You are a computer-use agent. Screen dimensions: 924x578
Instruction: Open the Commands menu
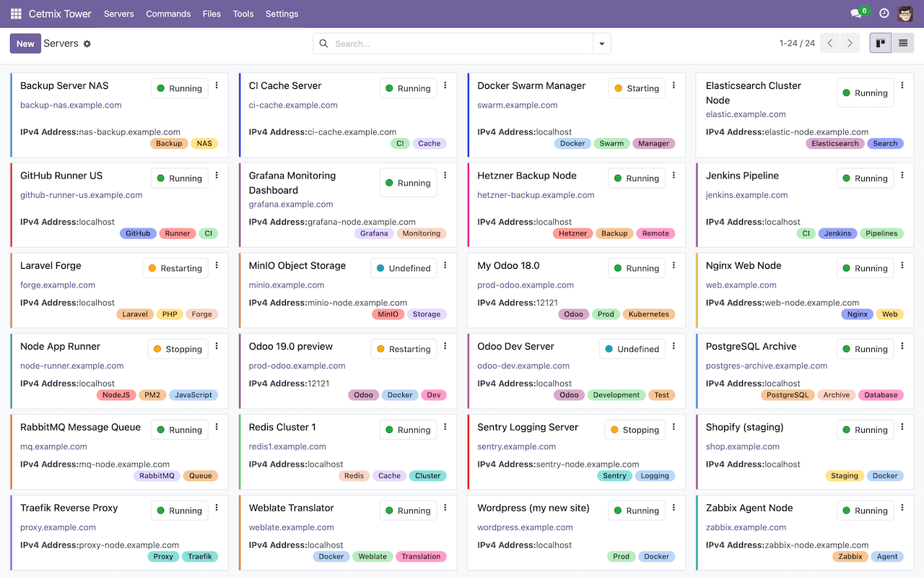tap(168, 14)
